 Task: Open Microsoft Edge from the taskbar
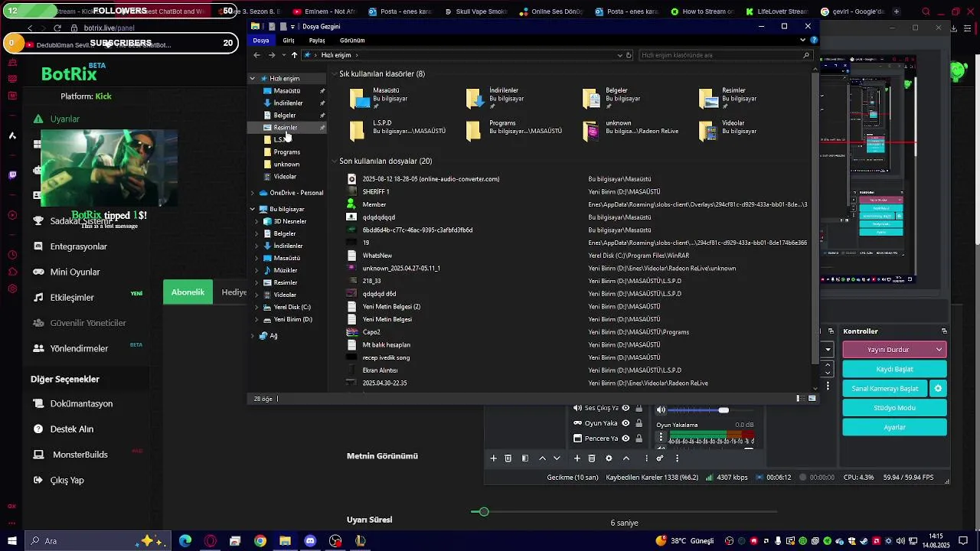coord(185,541)
